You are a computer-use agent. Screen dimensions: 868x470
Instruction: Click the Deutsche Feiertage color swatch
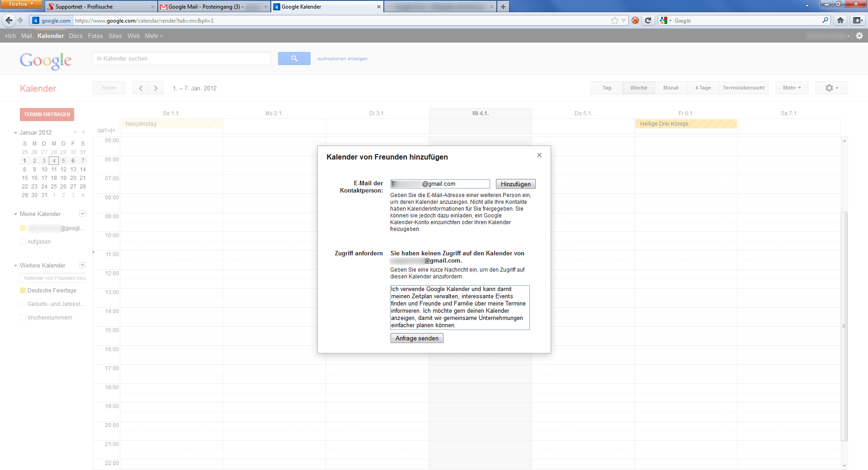click(x=23, y=290)
